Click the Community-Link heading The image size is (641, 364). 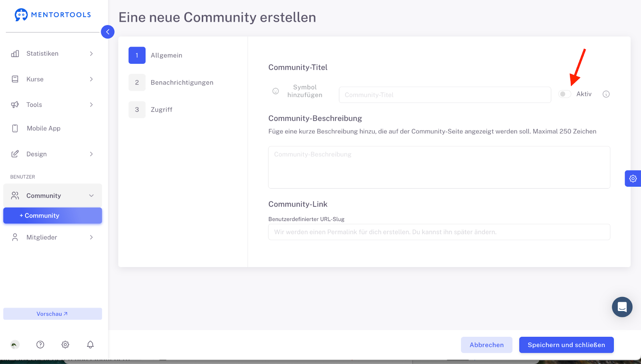click(298, 204)
